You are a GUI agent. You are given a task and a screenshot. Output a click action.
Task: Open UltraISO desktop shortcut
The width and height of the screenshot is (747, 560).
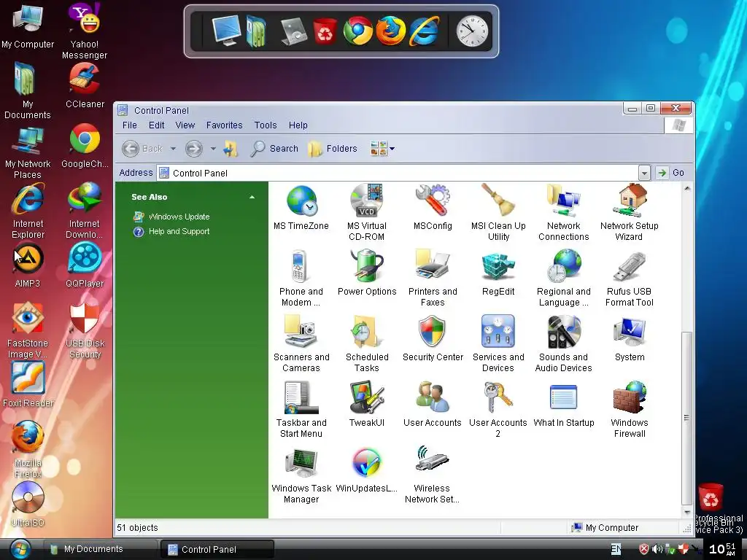(x=28, y=505)
